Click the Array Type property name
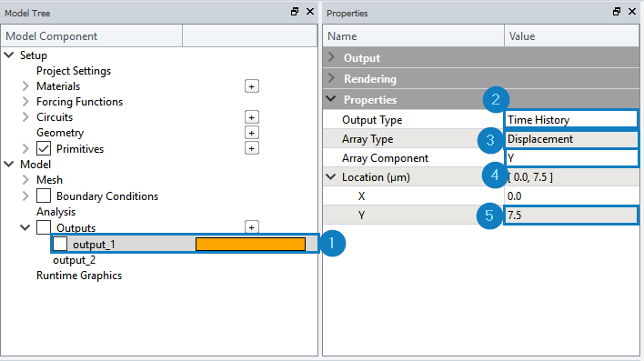 click(x=367, y=139)
